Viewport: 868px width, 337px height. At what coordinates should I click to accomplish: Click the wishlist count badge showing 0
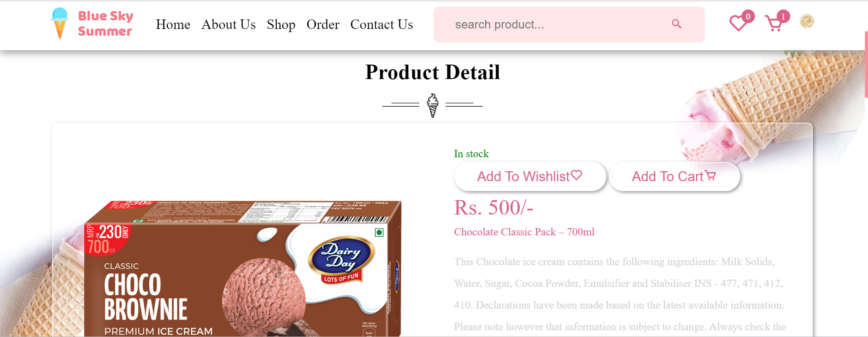tap(748, 17)
